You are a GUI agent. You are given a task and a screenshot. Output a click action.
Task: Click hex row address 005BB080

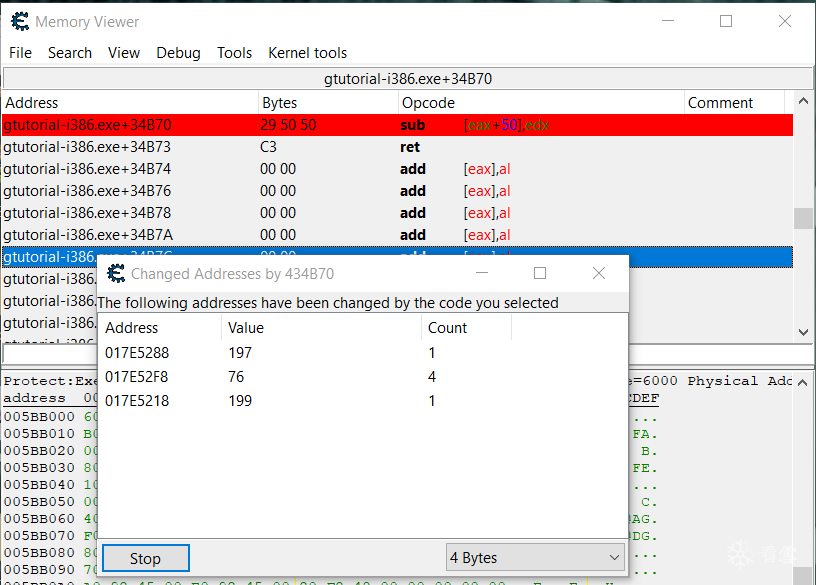(x=39, y=553)
